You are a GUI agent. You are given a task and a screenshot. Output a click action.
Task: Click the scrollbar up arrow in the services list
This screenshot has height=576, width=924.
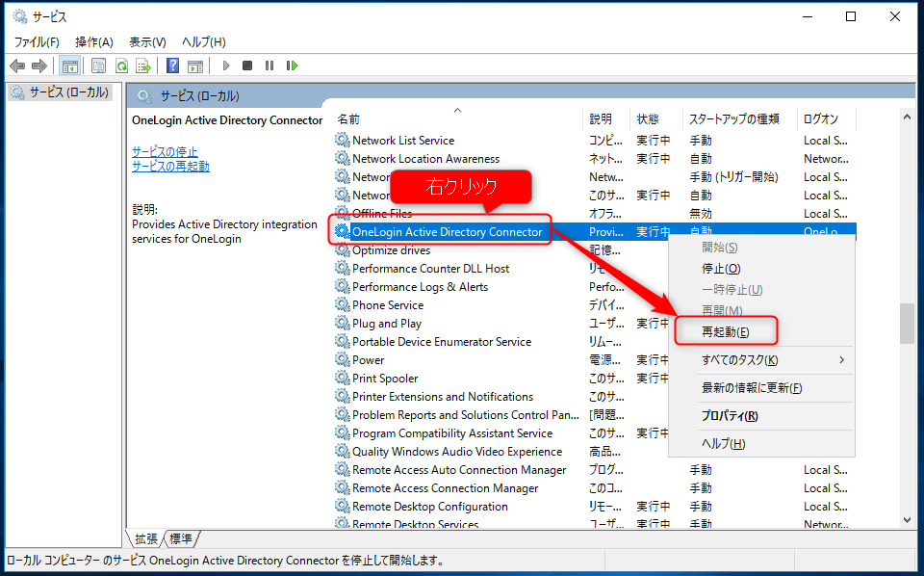pyautogui.click(x=907, y=118)
